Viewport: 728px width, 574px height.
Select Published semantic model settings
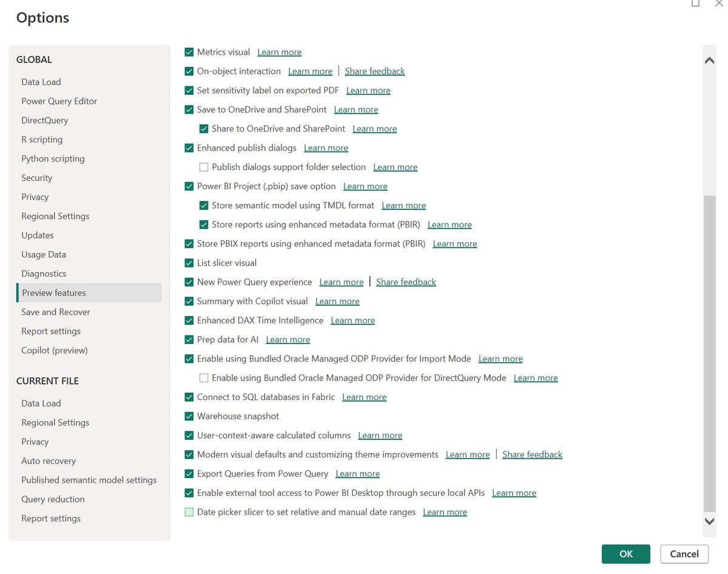click(x=89, y=480)
